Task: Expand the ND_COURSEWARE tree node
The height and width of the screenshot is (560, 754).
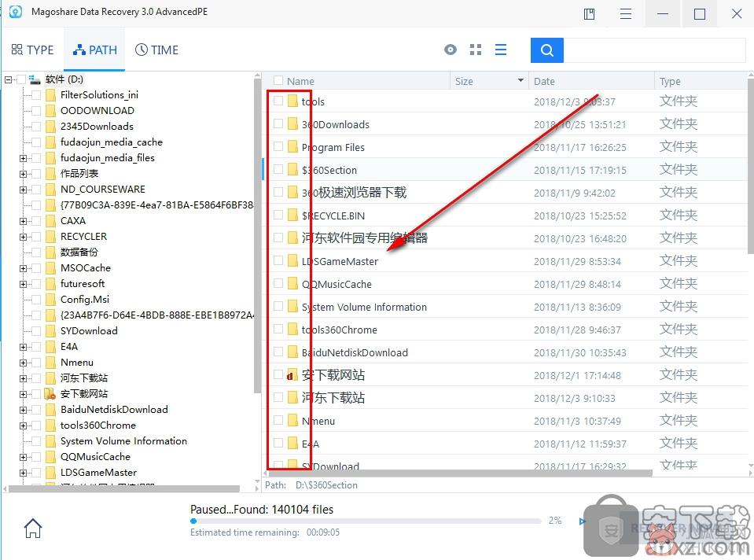Action: click(x=23, y=190)
